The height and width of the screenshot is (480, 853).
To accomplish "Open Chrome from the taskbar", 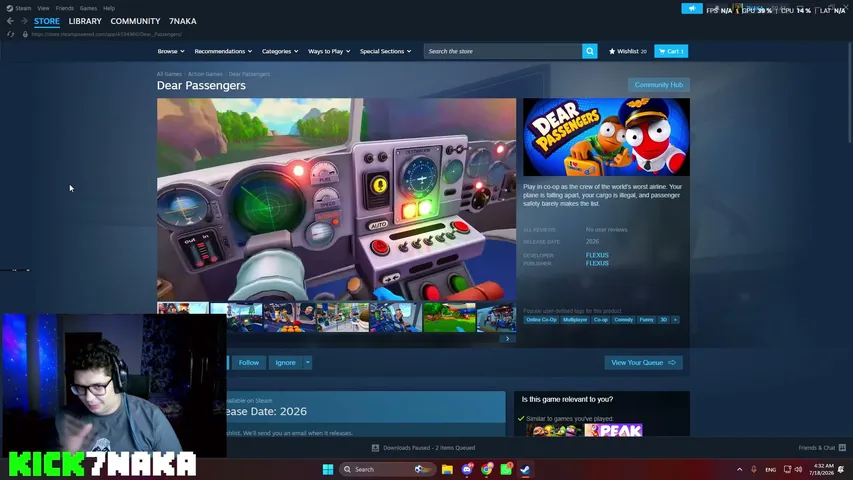I will (486, 469).
